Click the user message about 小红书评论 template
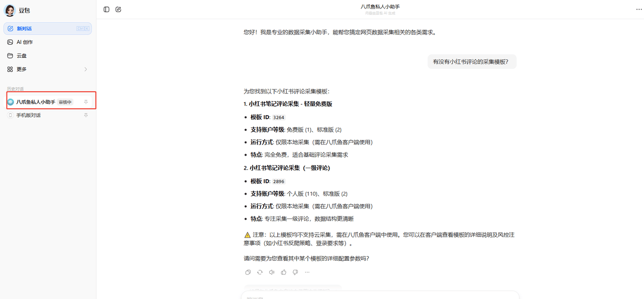 [x=471, y=62]
